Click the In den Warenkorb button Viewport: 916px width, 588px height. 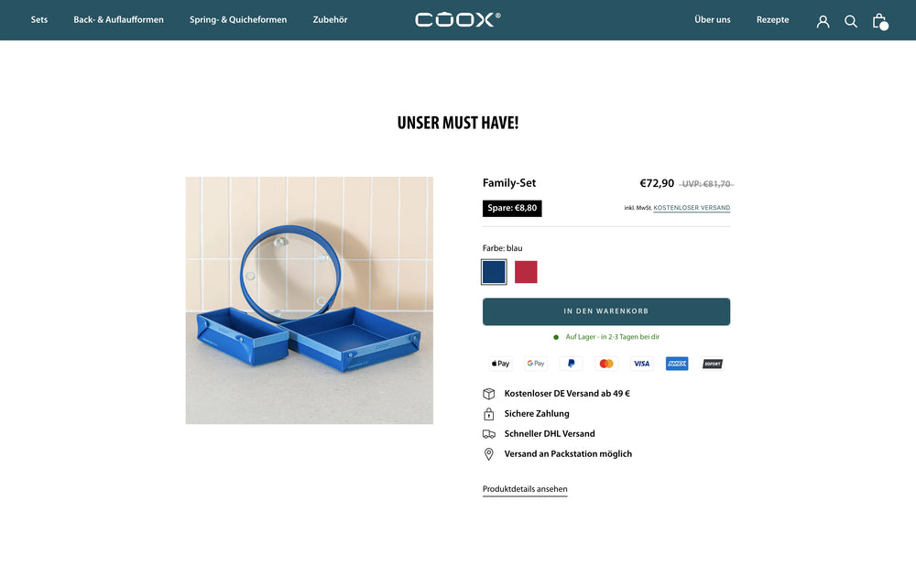[606, 311]
